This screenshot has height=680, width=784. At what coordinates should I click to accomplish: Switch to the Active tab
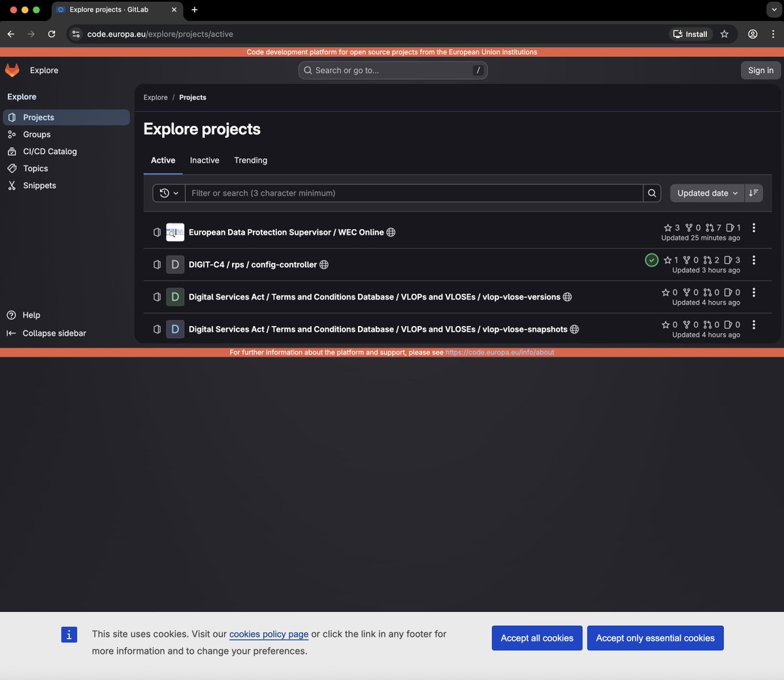pyautogui.click(x=163, y=160)
